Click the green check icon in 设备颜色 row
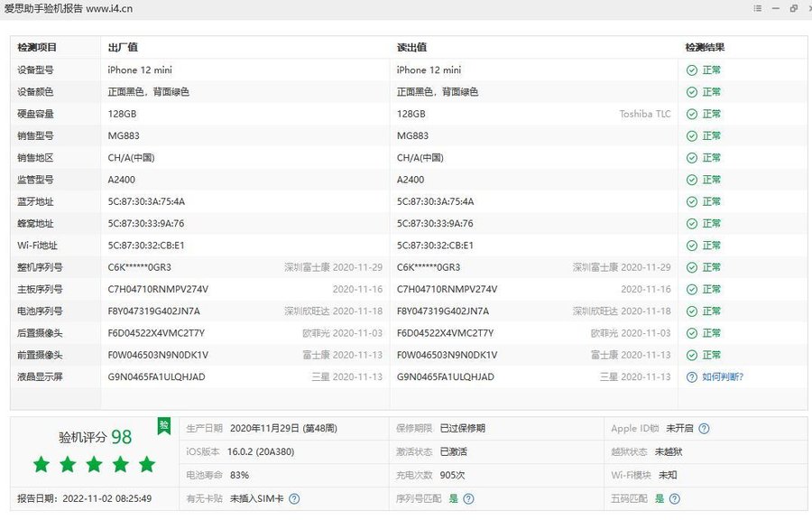This screenshot has height=520, width=812. (691, 92)
